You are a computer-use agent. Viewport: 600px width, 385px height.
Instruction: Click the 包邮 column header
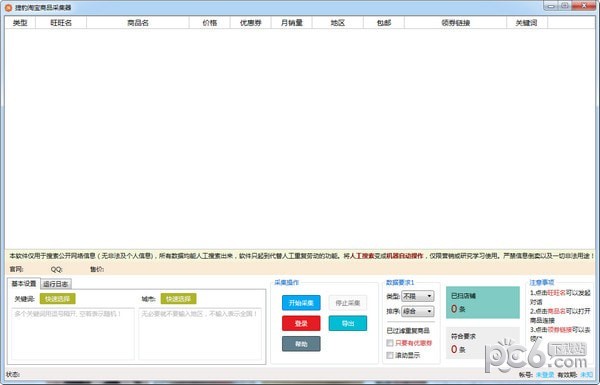click(x=384, y=23)
